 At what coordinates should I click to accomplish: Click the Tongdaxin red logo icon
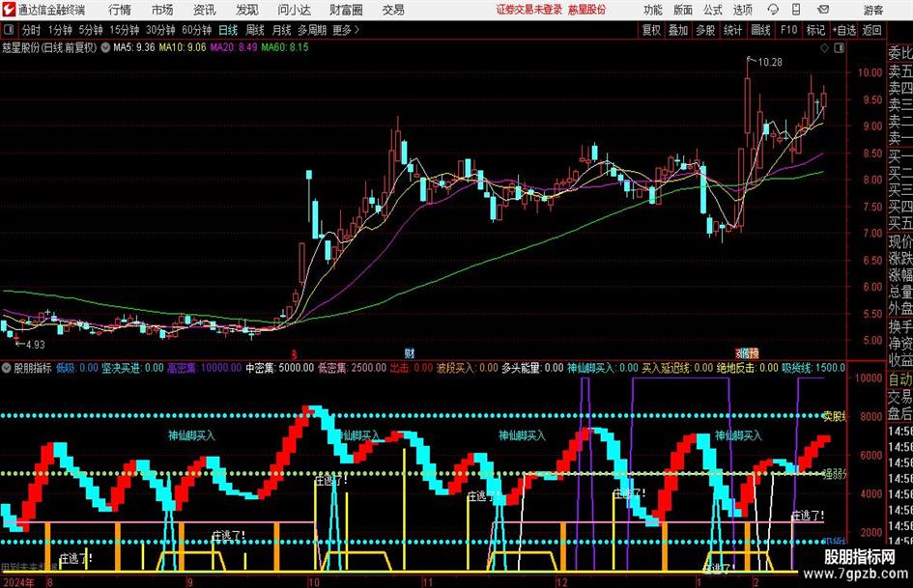[8, 10]
